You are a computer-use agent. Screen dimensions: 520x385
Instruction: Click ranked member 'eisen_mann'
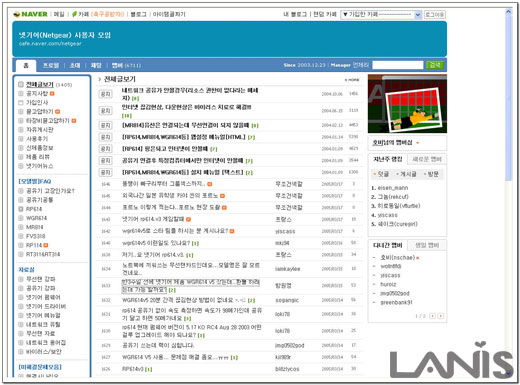tap(393, 188)
